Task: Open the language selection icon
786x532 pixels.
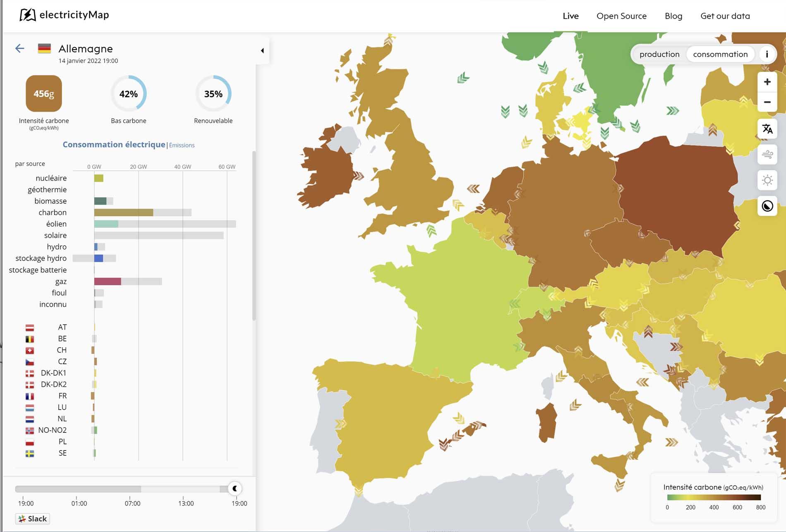Action: pos(767,129)
